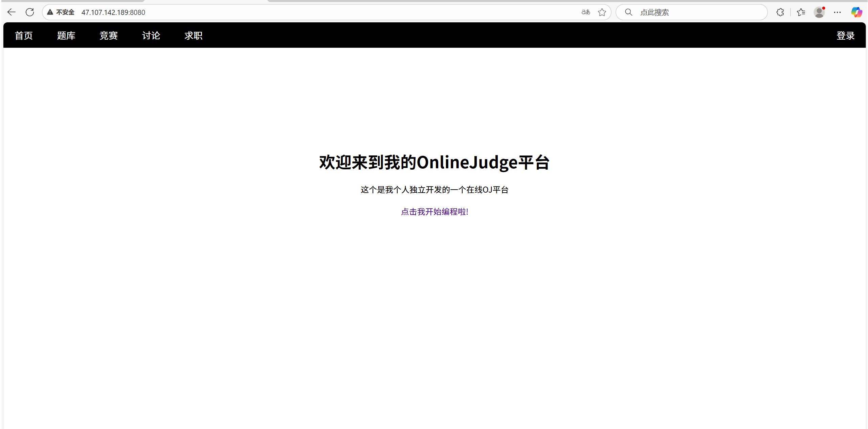The width and height of the screenshot is (868, 429).
Task: Bookmark page with the star icon
Action: click(x=602, y=12)
